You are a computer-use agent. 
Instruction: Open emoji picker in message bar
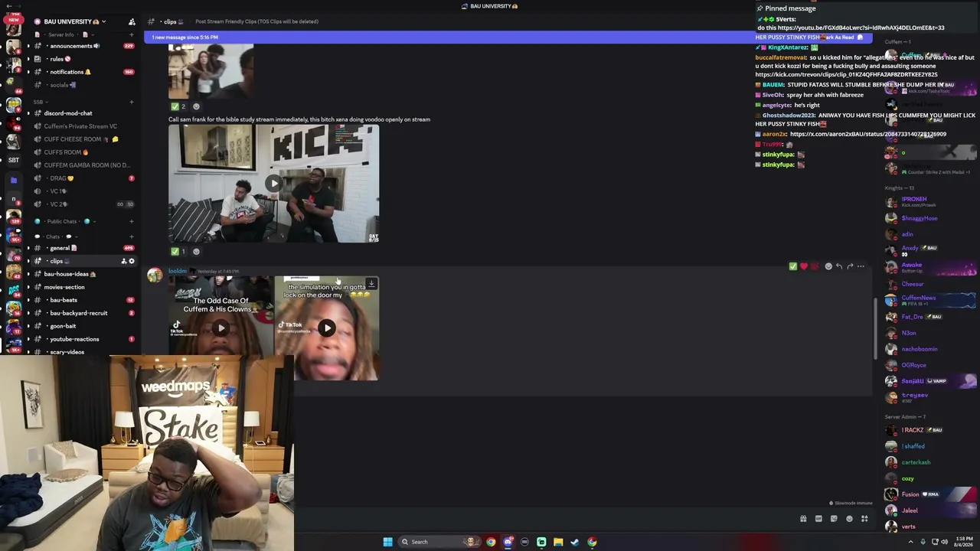point(849,519)
